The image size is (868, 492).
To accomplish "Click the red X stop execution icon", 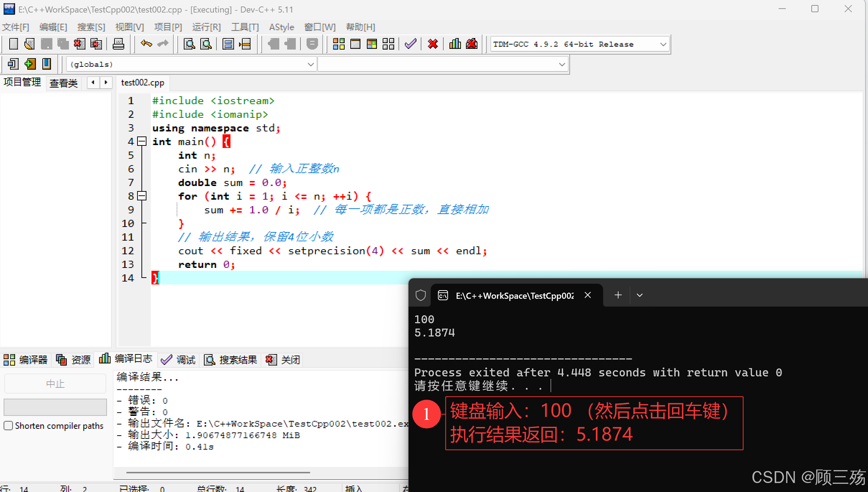I will (x=433, y=44).
